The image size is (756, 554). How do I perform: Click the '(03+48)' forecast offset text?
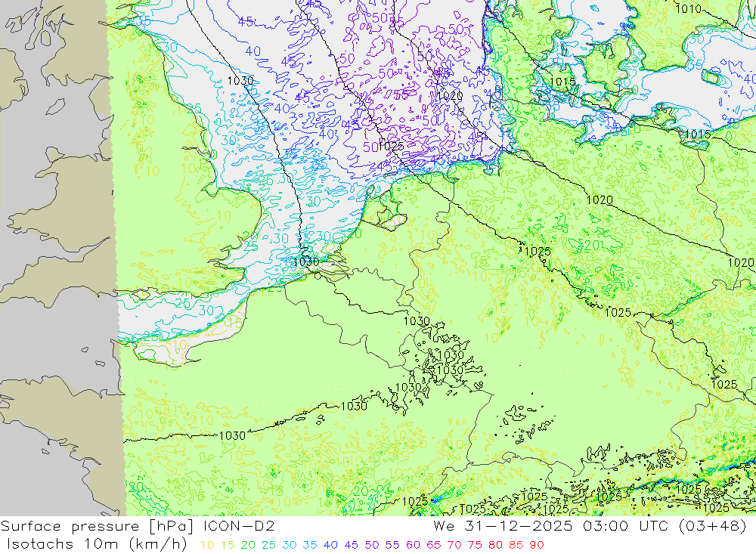point(713,526)
